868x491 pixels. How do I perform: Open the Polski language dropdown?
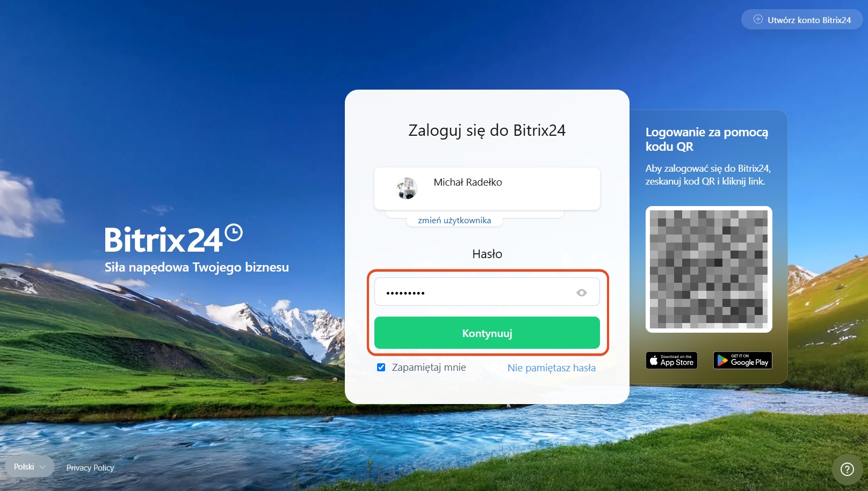point(30,466)
